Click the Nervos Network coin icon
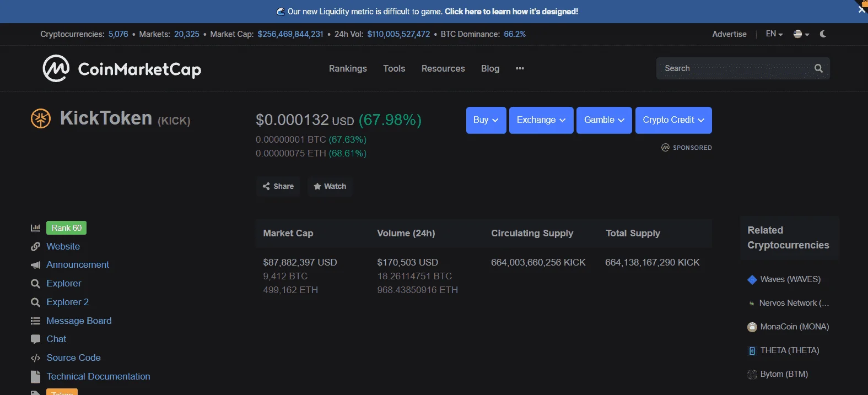Screen dimensions: 868x395 (x=752, y=304)
